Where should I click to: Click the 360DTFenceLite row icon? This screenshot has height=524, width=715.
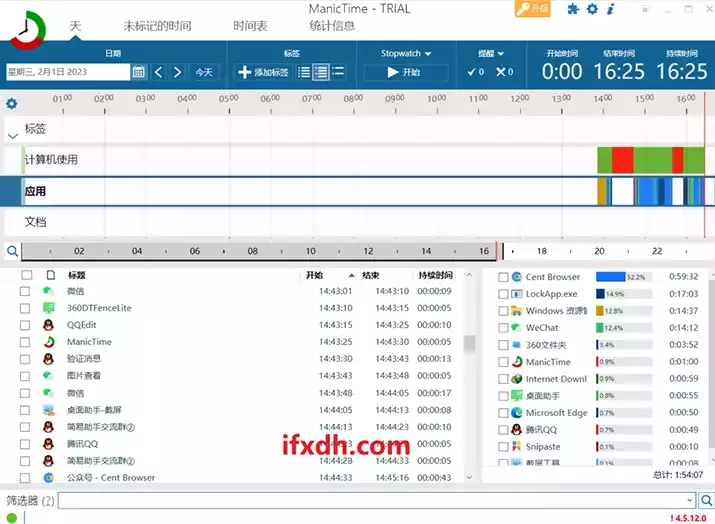coord(48,308)
